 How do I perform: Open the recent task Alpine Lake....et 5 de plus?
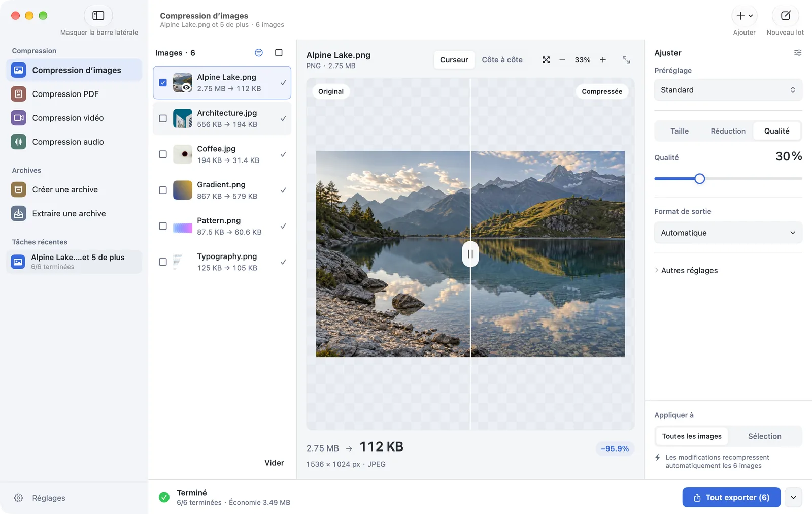tap(74, 262)
